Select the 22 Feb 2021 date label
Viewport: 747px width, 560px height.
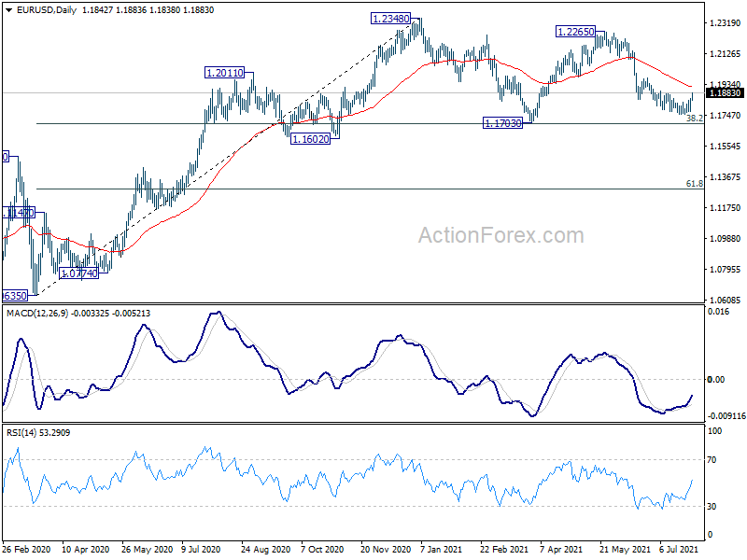coord(504,549)
